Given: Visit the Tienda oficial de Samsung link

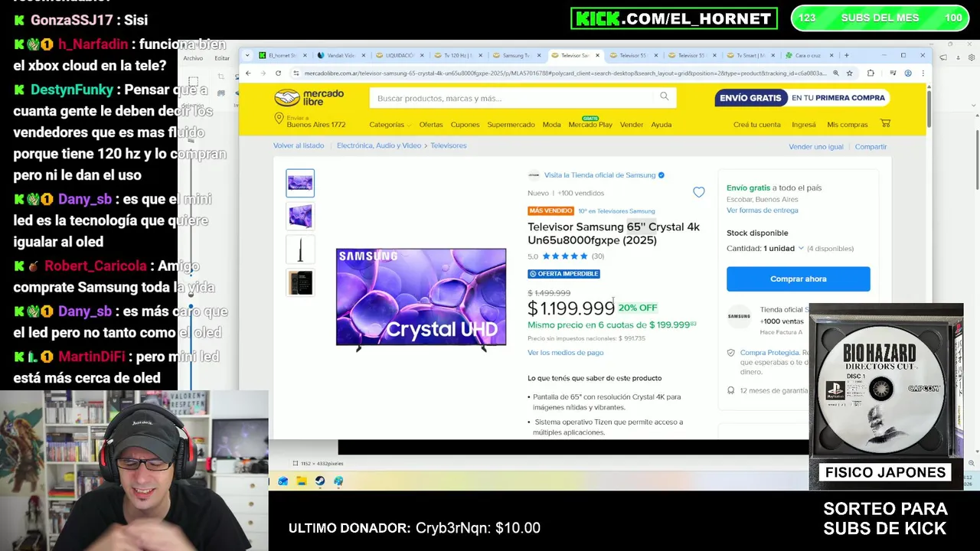Looking at the screenshot, I should [599, 175].
